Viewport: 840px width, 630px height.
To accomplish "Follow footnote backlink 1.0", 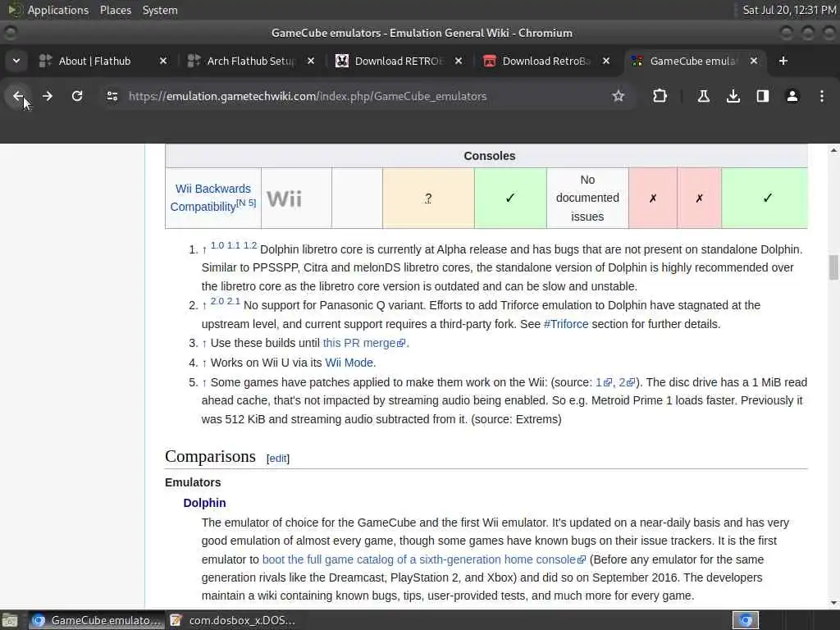I will tap(217, 245).
